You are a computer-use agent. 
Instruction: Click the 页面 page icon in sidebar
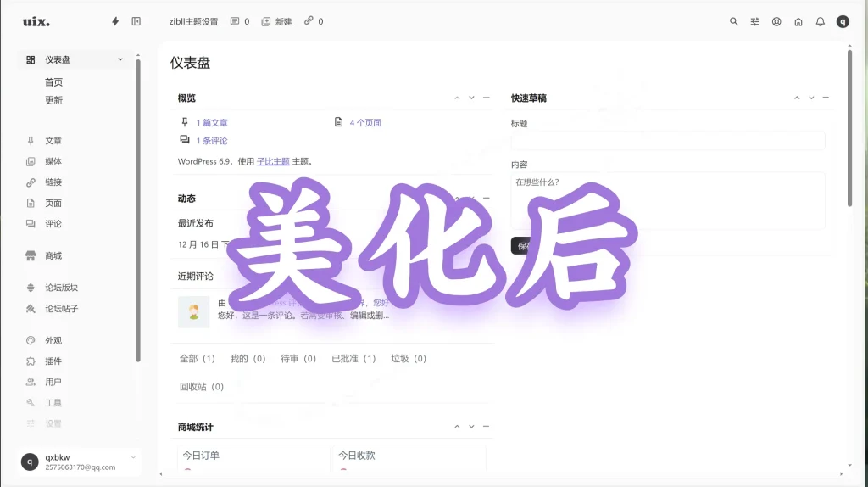(31, 204)
